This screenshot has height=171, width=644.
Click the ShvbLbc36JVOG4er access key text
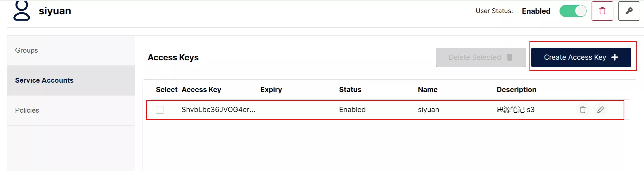pos(218,110)
